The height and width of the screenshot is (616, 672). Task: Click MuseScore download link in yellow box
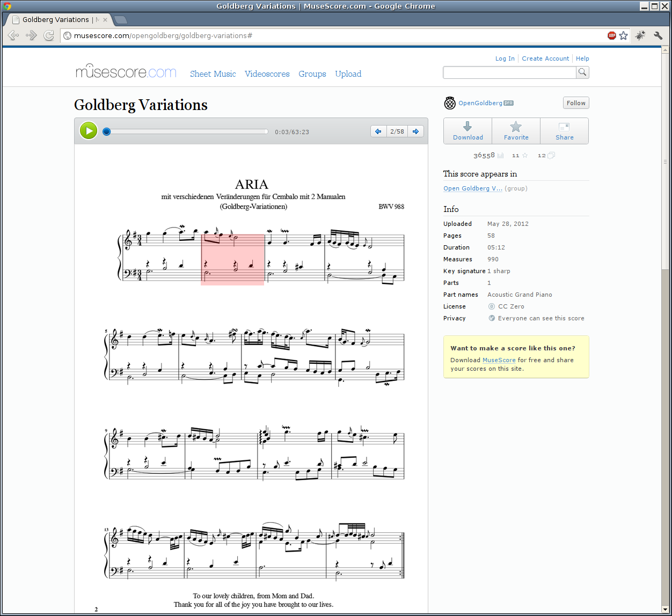coord(499,360)
